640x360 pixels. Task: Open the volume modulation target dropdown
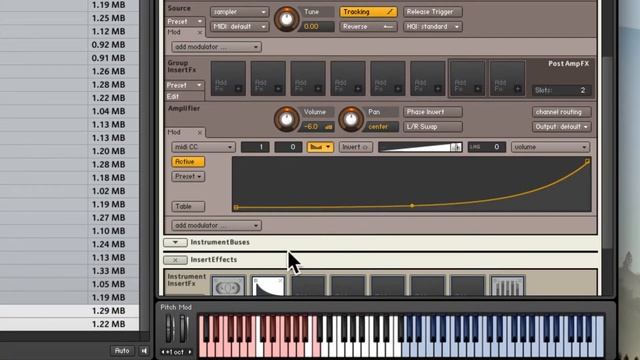[551, 147]
